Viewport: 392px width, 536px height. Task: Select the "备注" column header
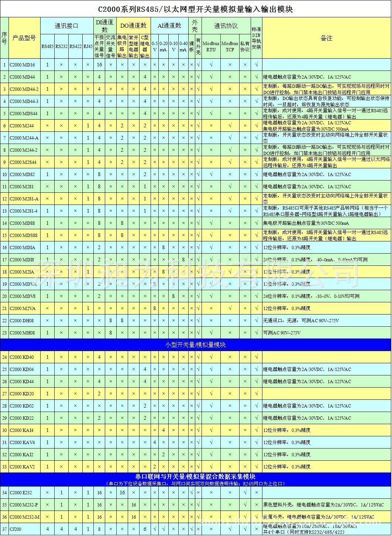[326, 38]
